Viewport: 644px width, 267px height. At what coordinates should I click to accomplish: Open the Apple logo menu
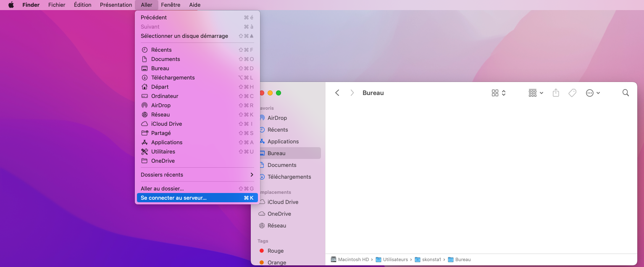pyautogui.click(x=11, y=5)
